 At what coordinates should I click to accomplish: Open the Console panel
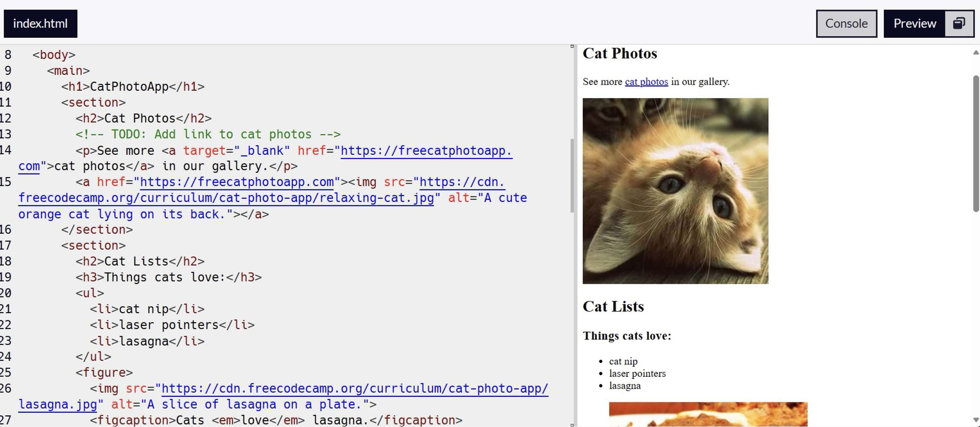click(x=846, y=24)
